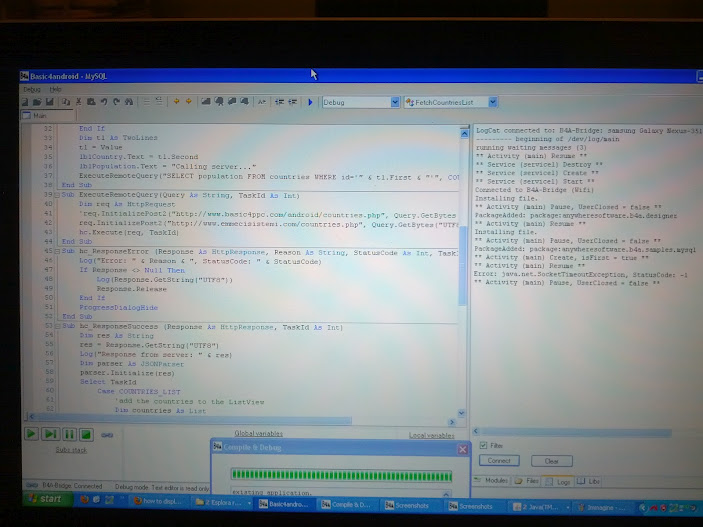Click the outdent lines toolbar icon
Viewport: 703px width, 527px height.
tap(292, 102)
